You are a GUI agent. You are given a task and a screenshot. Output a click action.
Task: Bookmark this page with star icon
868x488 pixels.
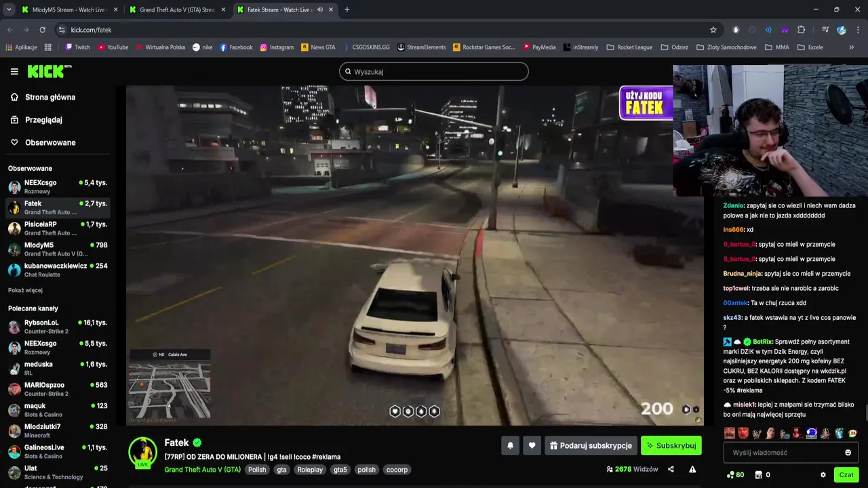pyautogui.click(x=713, y=30)
